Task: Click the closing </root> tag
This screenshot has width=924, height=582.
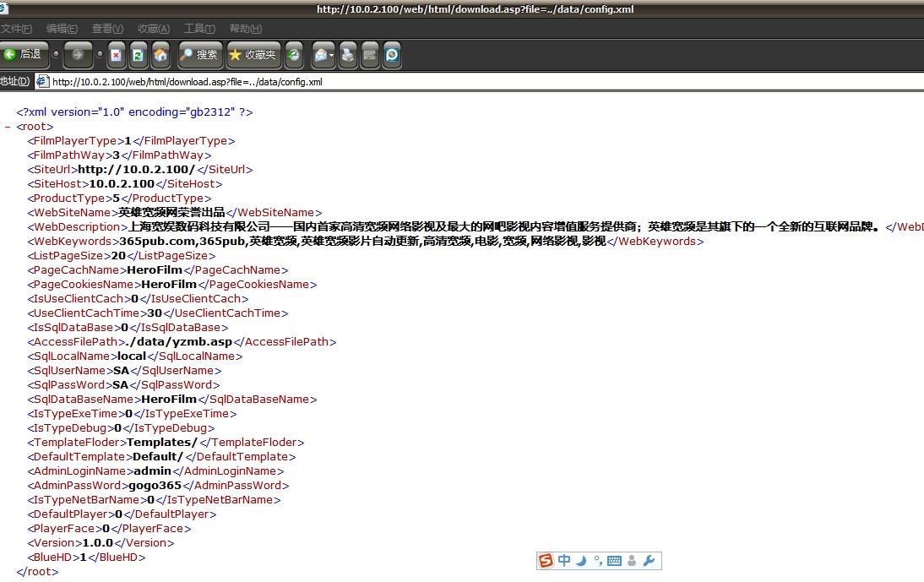Action: point(38,571)
